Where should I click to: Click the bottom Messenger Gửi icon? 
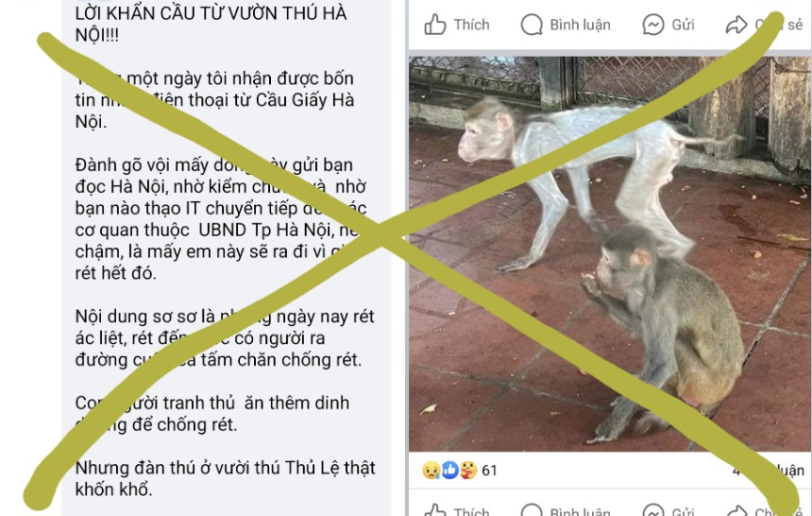[x=653, y=510]
